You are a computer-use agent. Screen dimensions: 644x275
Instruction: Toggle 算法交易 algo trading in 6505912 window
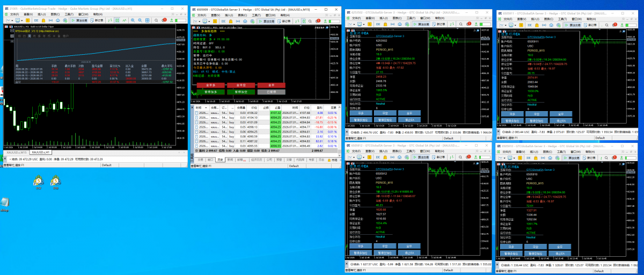pos(421,157)
